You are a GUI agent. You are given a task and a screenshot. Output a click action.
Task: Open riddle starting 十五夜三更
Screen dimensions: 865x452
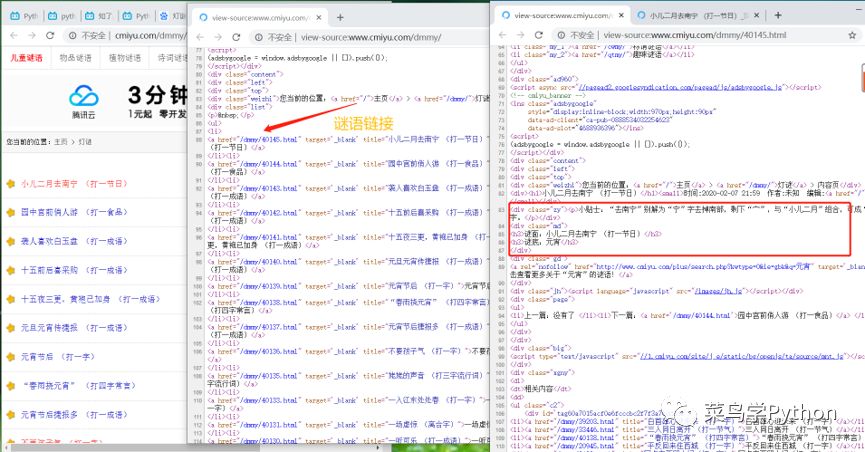click(90, 299)
